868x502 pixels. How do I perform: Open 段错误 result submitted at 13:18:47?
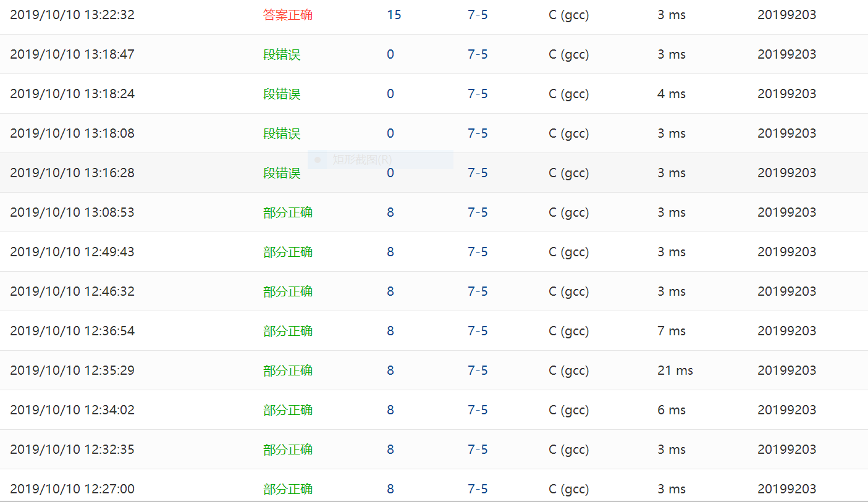tap(282, 54)
